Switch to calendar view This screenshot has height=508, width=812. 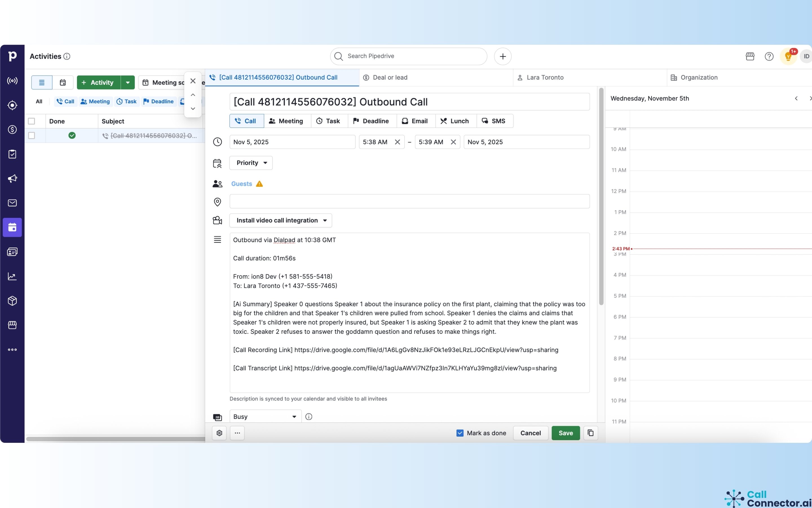pyautogui.click(x=63, y=83)
